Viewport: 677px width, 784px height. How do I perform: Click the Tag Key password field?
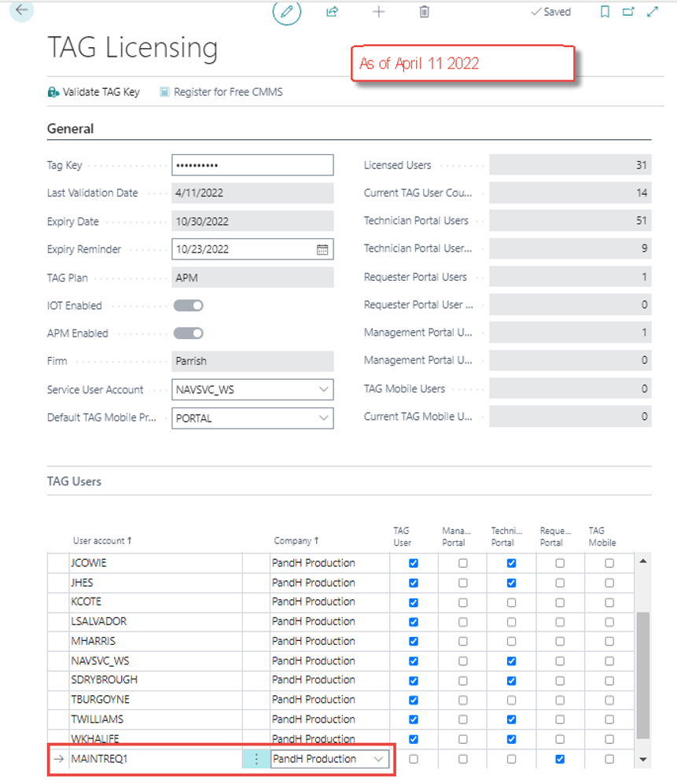252,165
